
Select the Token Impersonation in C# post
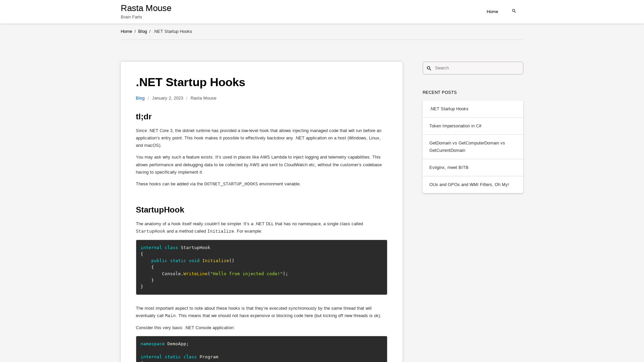455,126
